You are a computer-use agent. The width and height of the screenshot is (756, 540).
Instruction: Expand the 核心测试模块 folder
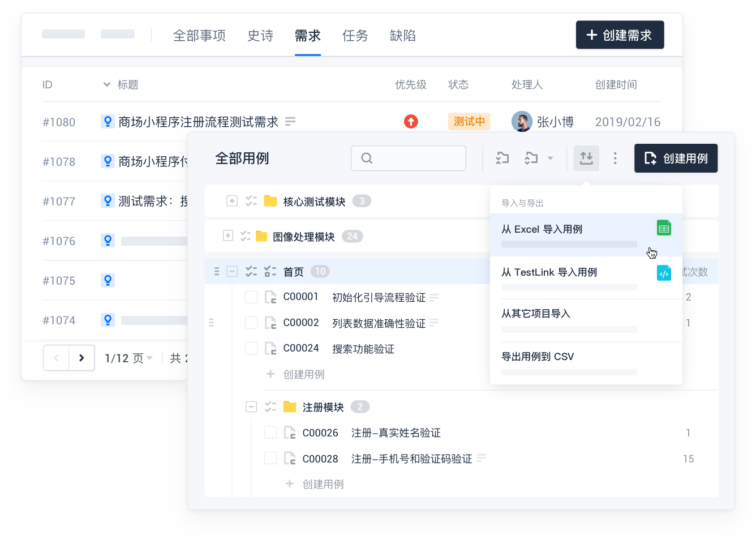[232, 201]
